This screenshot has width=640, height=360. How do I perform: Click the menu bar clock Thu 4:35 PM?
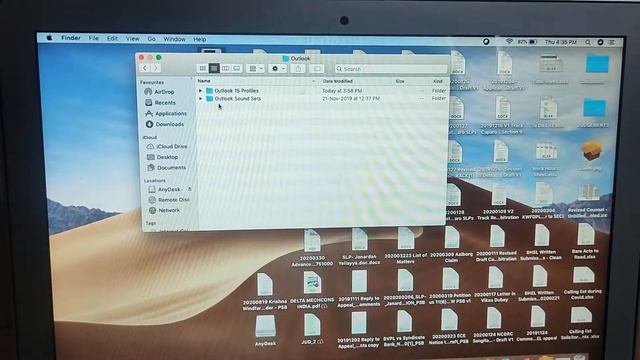click(x=561, y=42)
